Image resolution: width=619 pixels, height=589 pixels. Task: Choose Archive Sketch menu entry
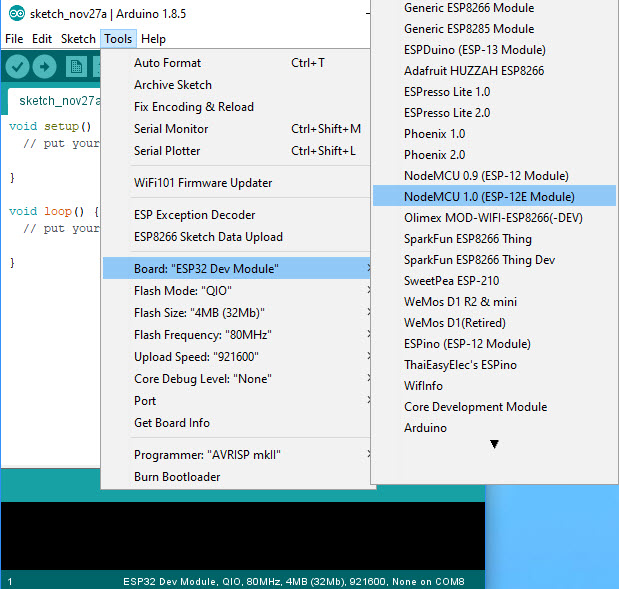[x=236, y=85]
